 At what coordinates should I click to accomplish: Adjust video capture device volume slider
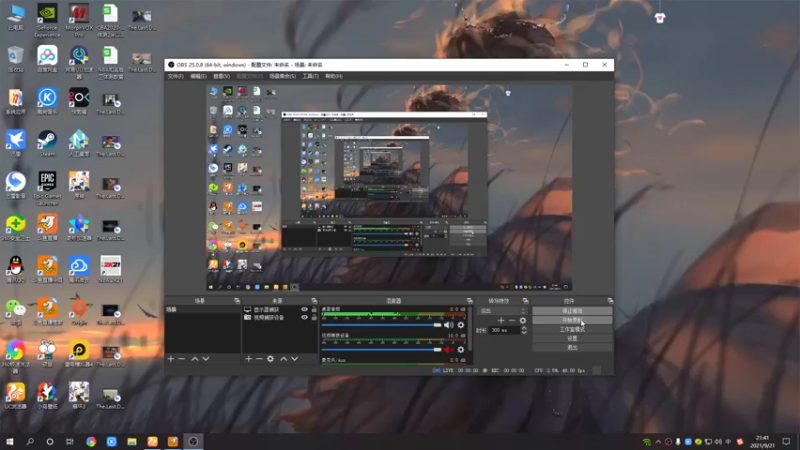click(x=381, y=349)
